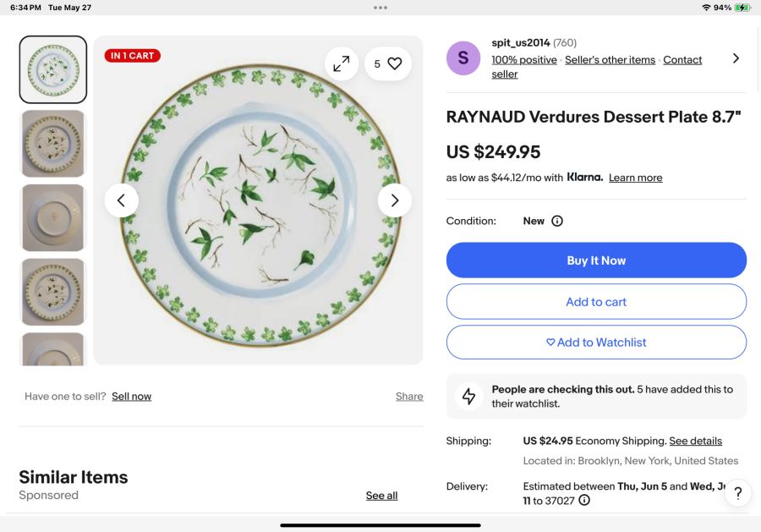The width and height of the screenshot is (761, 532).
Task: Click Add to cart button
Action: click(596, 301)
